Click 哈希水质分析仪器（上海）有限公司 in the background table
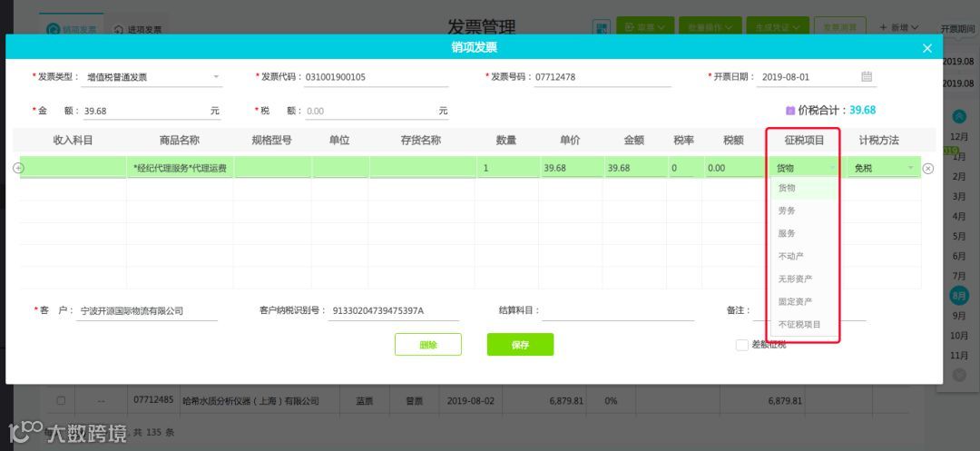The image size is (980, 451). pos(250,401)
